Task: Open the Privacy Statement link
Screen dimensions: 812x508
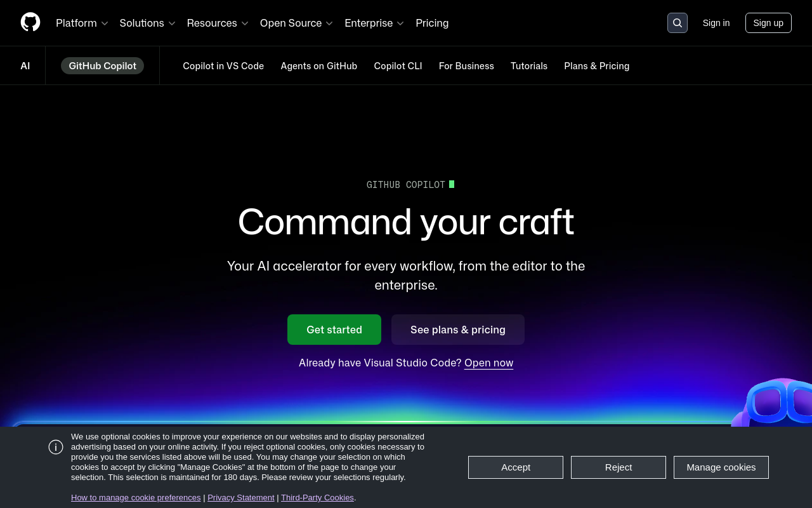Action: tap(241, 497)
